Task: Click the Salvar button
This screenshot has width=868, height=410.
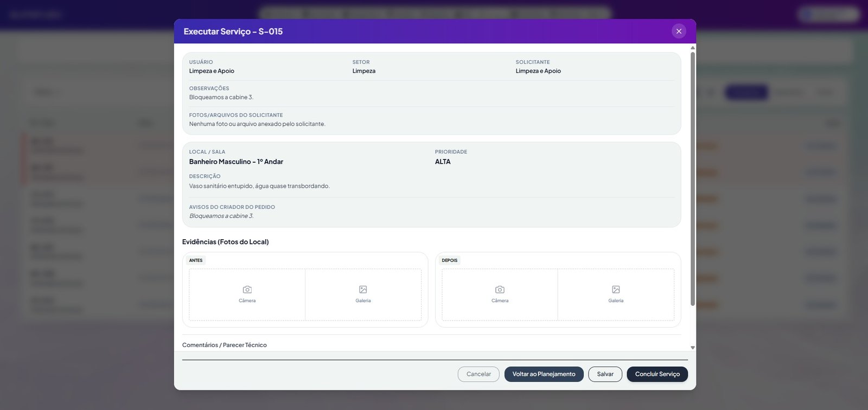Action: pyautogui.click(x=605, y=374)
